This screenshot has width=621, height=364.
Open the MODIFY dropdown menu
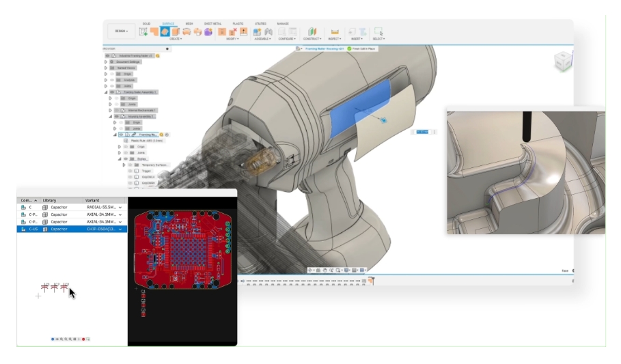pos(232,39)
